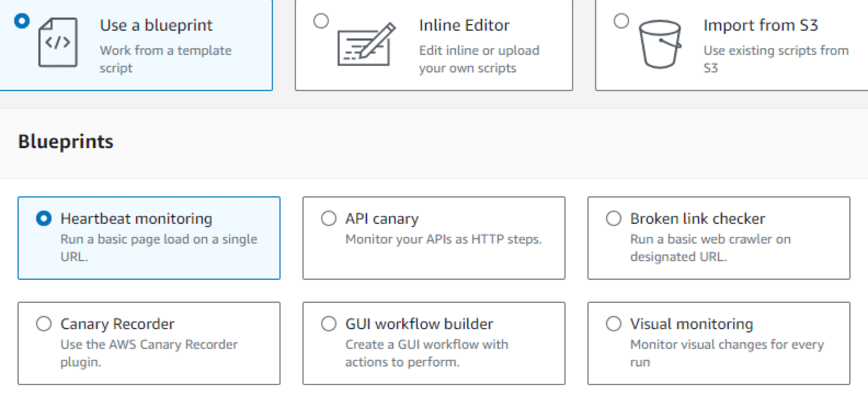
Task: Click 'Edit inline or upload your own scripts'
Action: click(x=479, y=59)
